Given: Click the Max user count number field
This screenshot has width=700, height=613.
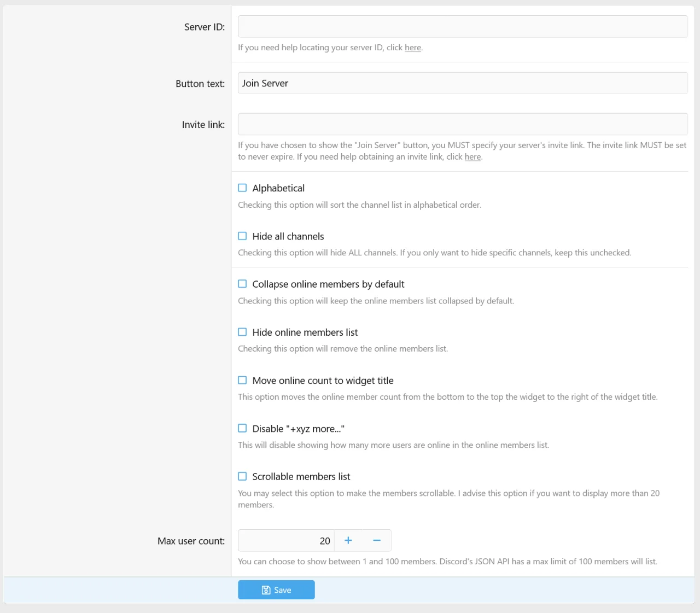Looking at the screenshot, I should [286, 540].
